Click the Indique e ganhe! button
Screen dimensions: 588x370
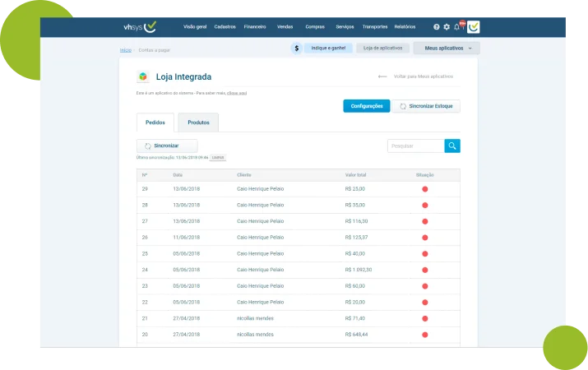tap(328, 48)
